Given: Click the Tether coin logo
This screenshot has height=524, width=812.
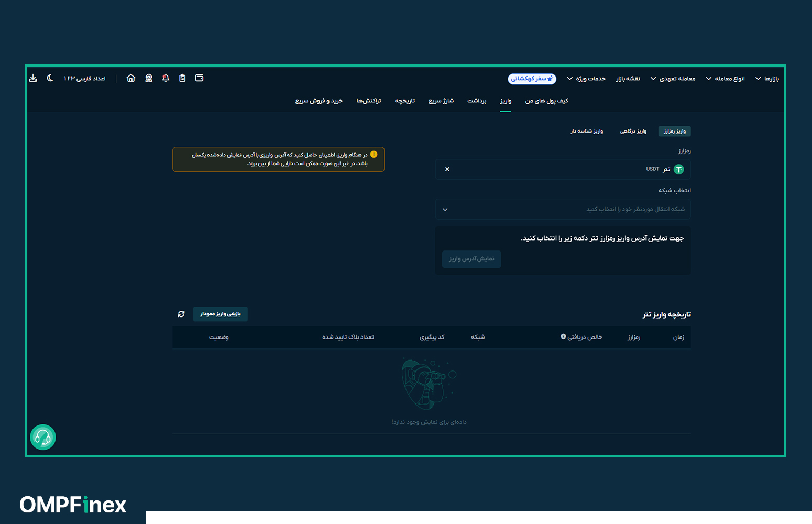Looking at the screenshot, I should click(x=678, y=169).
